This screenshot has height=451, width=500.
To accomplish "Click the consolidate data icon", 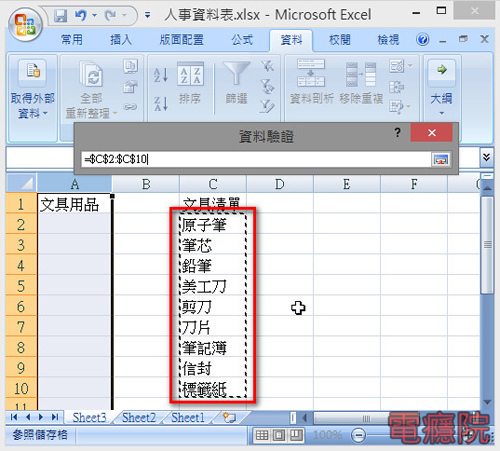I will click(x=396, y=87).
